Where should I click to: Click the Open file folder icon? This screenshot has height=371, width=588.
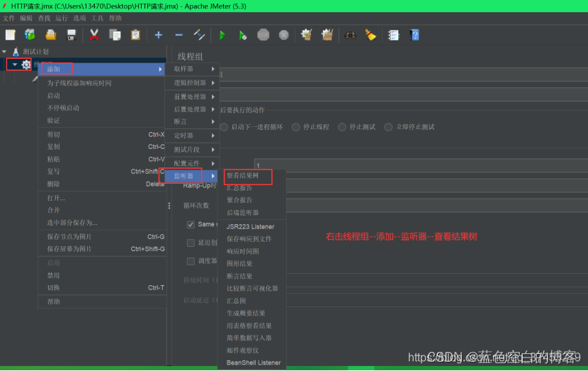coord(50,35)
